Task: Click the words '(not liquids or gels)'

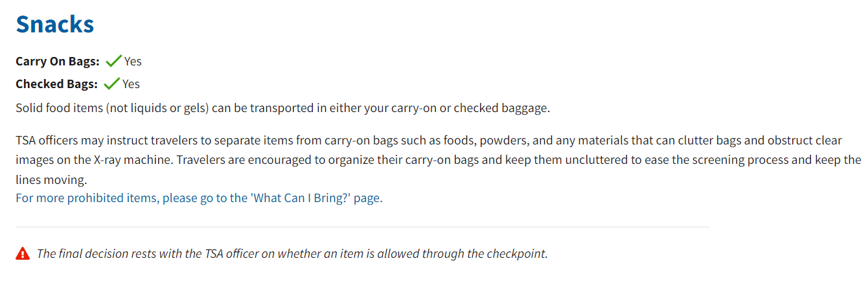Action: coord(155,108)
